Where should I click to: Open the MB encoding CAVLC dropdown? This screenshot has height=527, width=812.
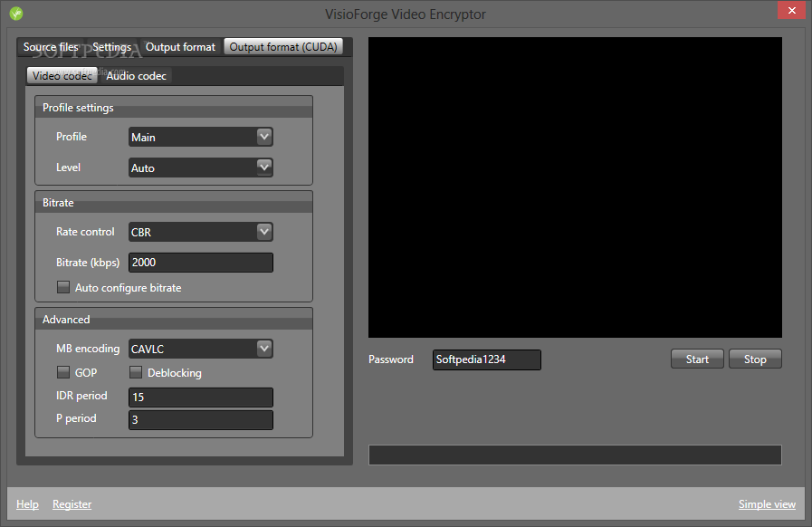pyautogui.click(x=200, y=349)
